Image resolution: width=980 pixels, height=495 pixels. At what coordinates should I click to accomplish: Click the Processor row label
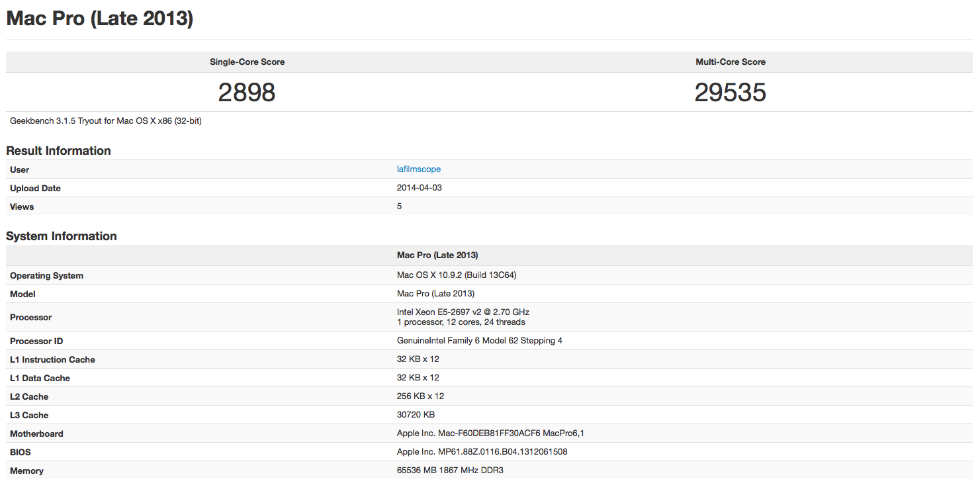point(30,318)
